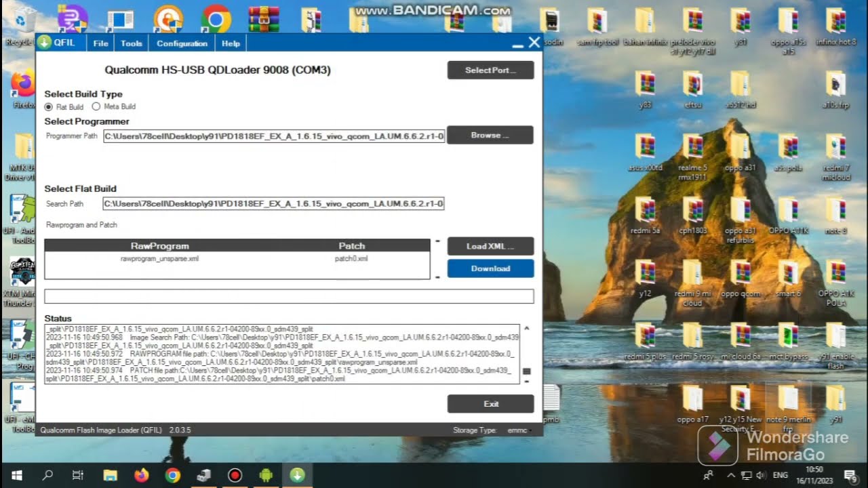Viewport: 868px width, 488px height.
Task: Open the realme 5 rmx1911 archive
Action: 692,157
